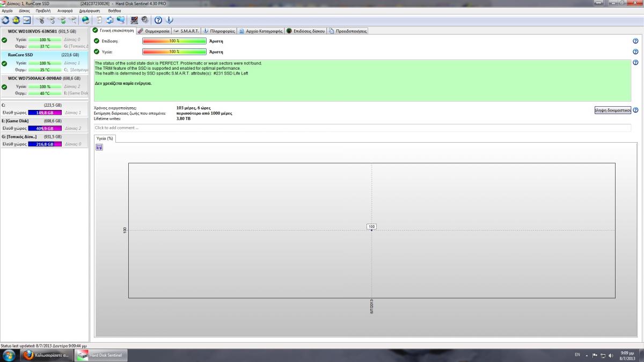The width and height of the screenshot is (644, 362).
Task: Open the Αρχείο menu
Action: (x=8, y=11)
